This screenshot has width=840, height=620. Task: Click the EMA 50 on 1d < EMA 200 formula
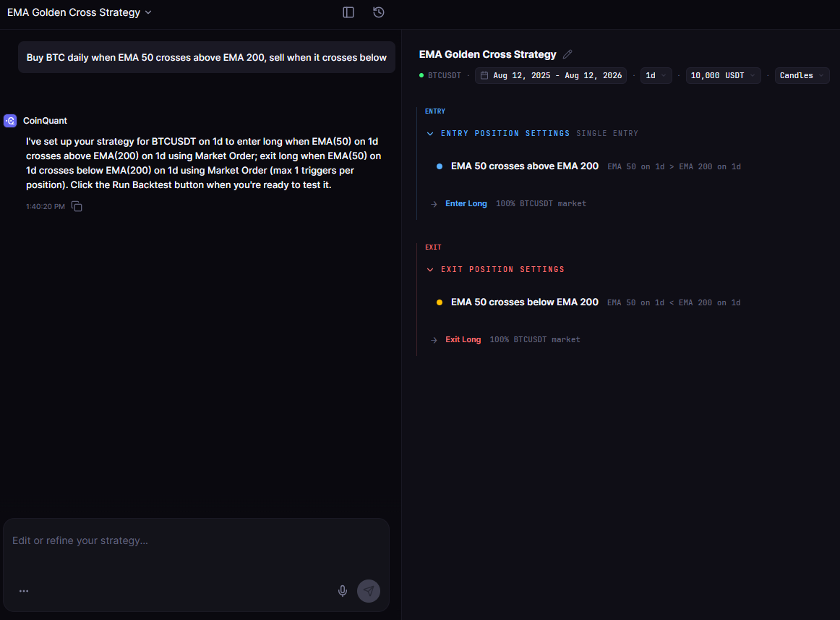pyautogui.click(x=674, y=303)
